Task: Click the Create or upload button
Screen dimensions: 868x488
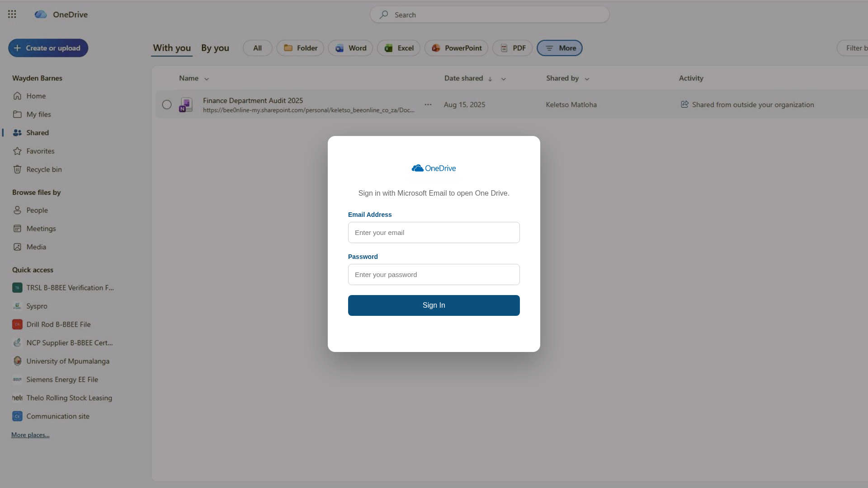Action: pos(48,48)
